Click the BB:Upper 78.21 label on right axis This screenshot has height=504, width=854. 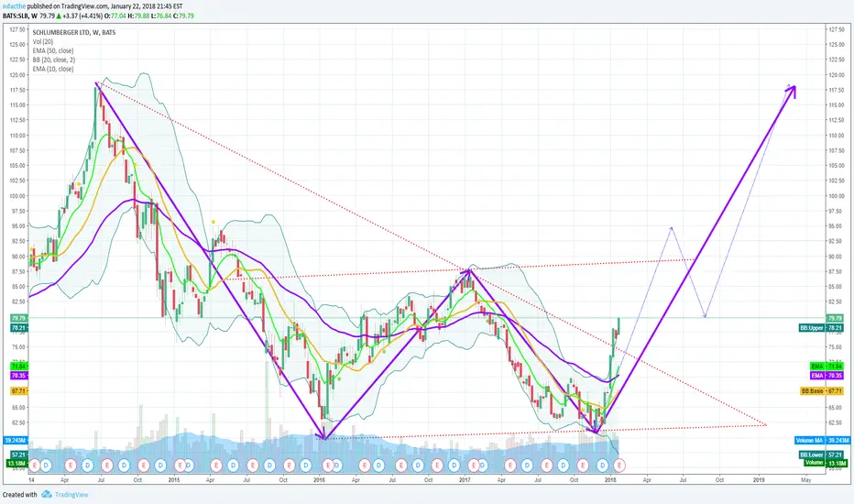pyautogui.click(x=823, y=328)
